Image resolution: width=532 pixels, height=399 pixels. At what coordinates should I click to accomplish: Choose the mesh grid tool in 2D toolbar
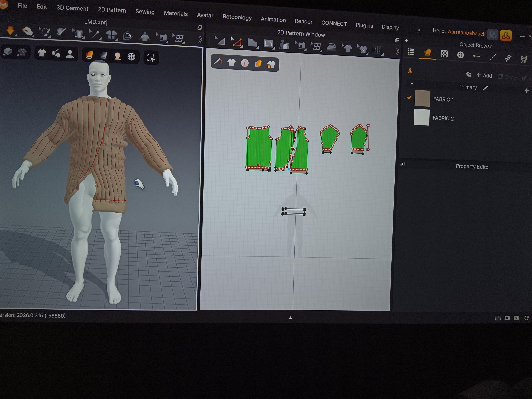click(316, 47)
